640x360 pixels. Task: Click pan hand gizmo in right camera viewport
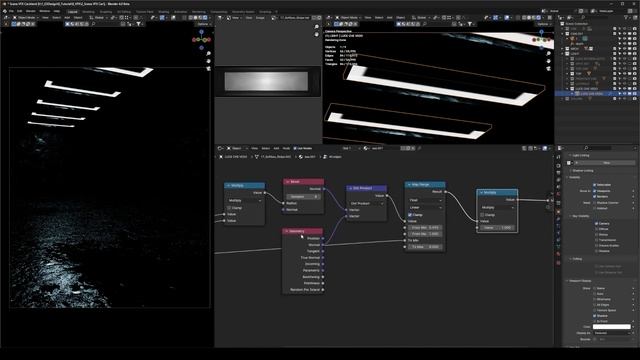click(549, 61)
